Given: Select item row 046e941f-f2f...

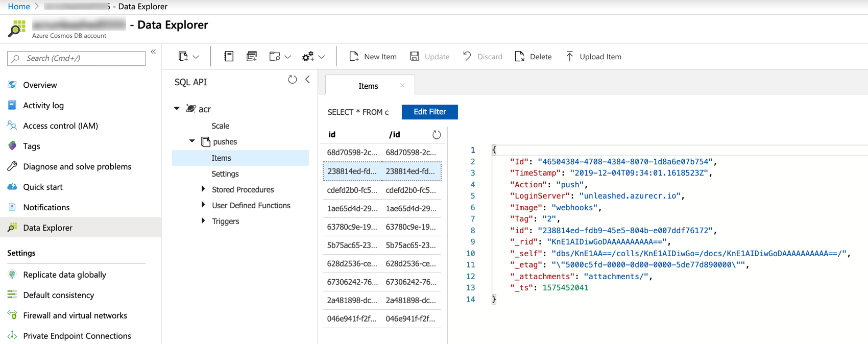Looking at the screenshot, I should click(x=382, y=318).
